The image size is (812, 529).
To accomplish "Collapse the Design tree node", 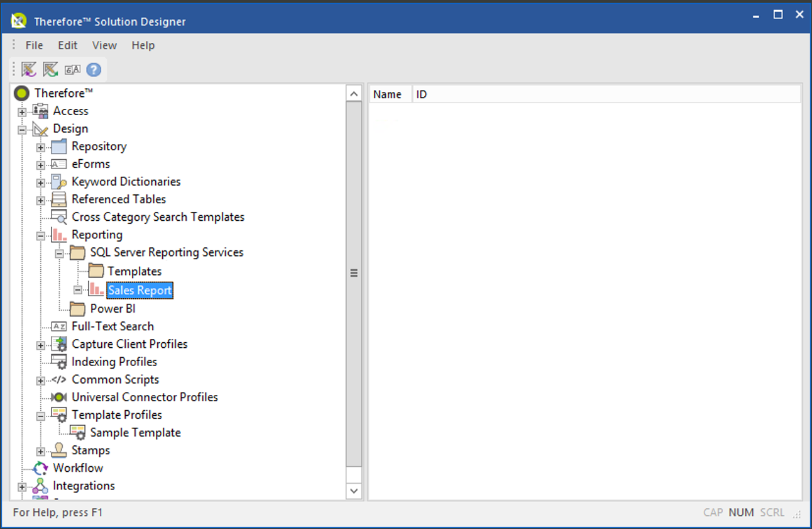I will tap(21, 128).
